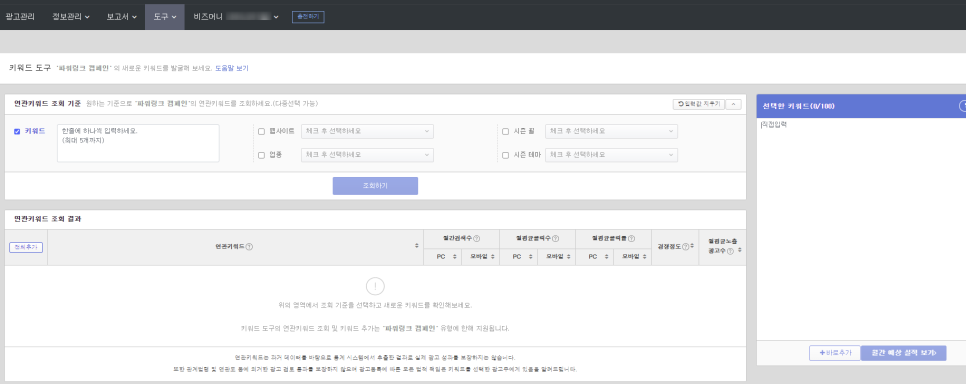Sort 월평균클릭수 모바일 column
The width and height of the screenshot is (966, 384).
coord(569,257)
